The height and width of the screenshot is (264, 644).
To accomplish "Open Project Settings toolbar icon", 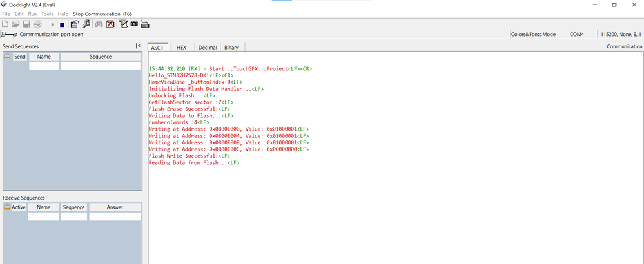I will pos(75,24).
